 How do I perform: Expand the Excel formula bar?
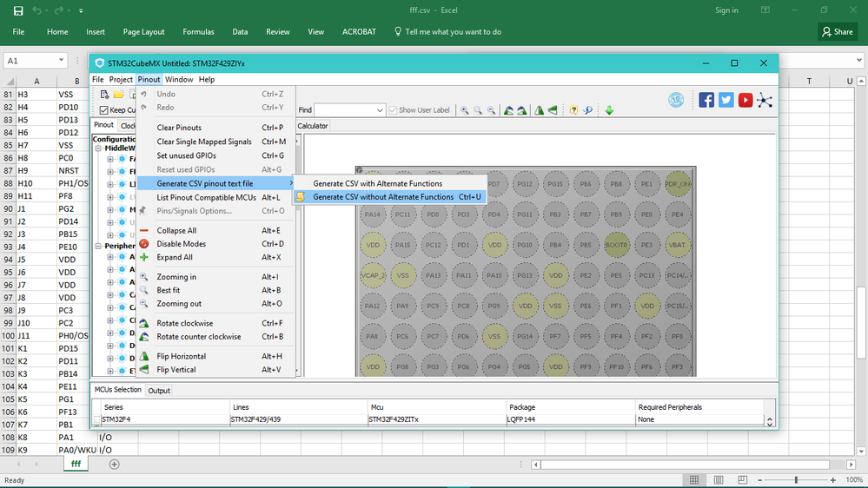click(859, 60)
